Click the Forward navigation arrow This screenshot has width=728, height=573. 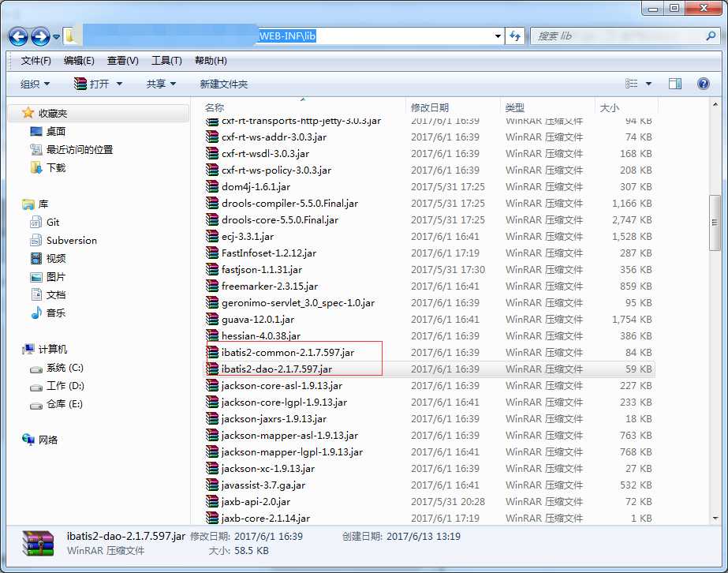[40, 36]
